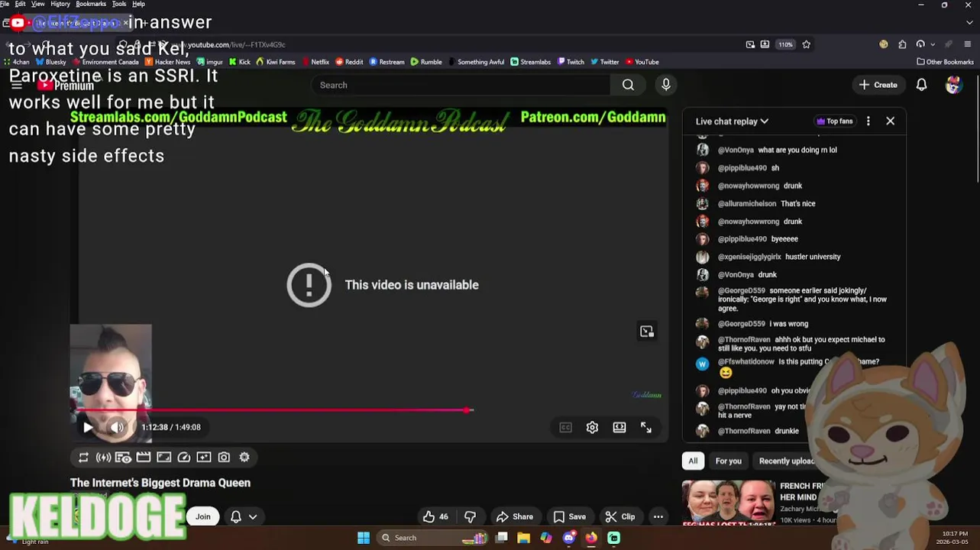Open the Edit menu in browser
The height and width of the screenshot is (550, 980).
pos(20,4)
